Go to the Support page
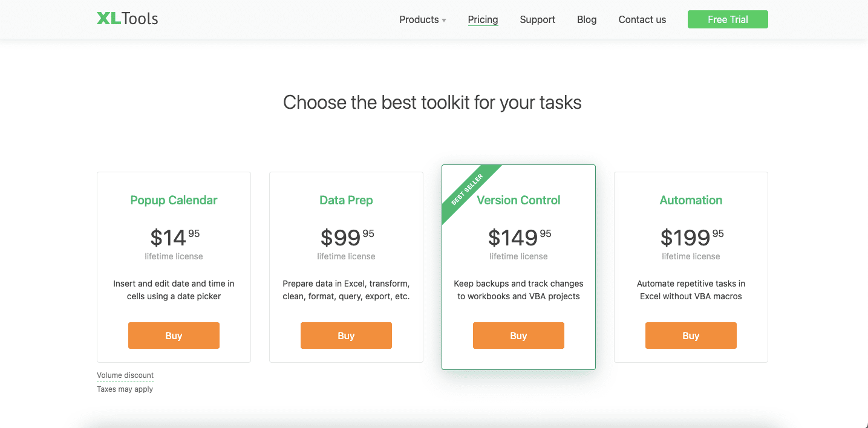 [x=537, y=19]
